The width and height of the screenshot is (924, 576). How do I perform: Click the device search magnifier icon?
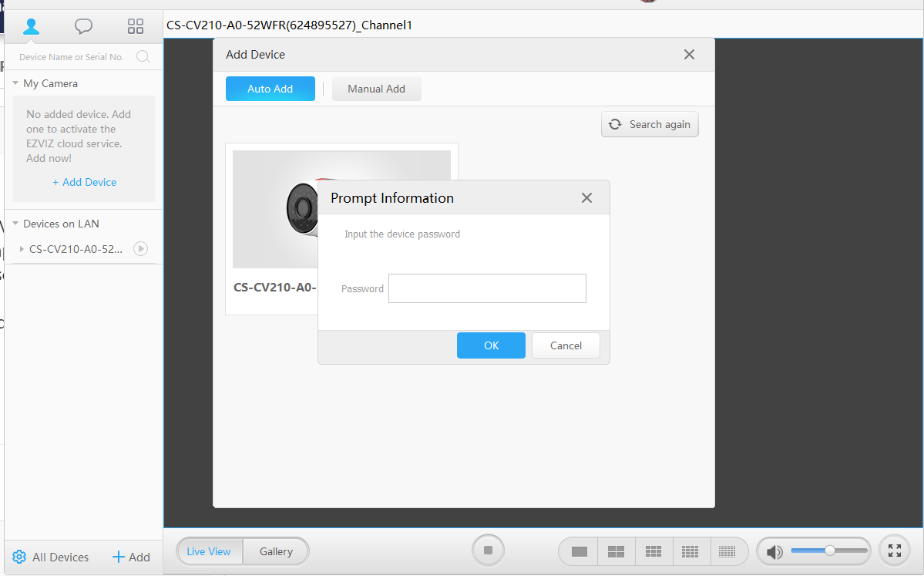143,56
